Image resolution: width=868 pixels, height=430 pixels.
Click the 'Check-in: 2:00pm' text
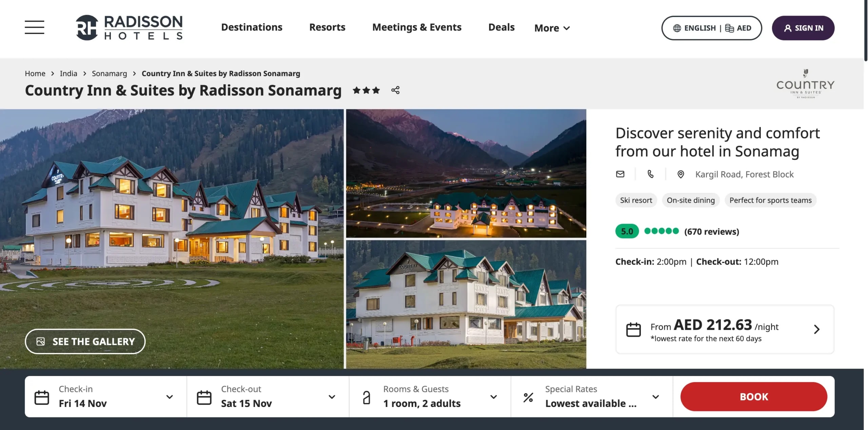click(x=651, y=262)
